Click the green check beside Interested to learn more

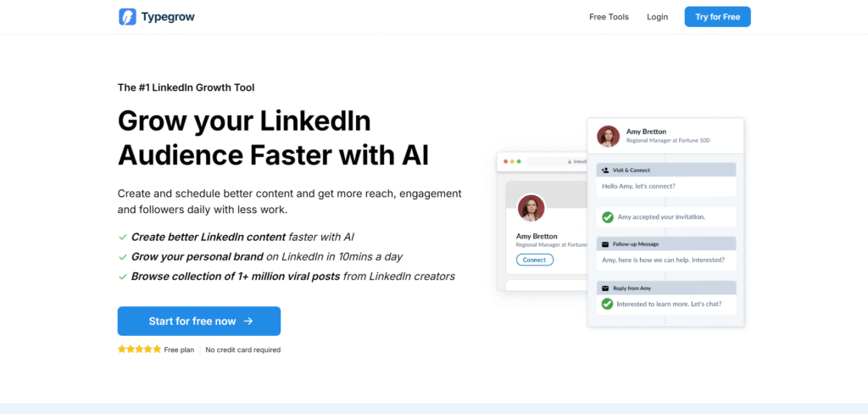pos(607,304)
